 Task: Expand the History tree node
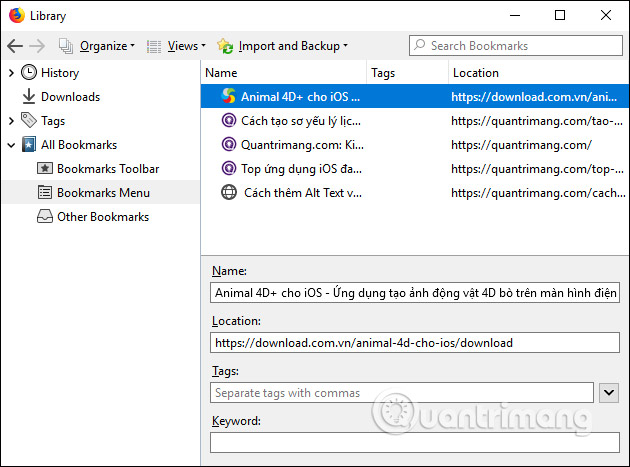coord(11,73)
